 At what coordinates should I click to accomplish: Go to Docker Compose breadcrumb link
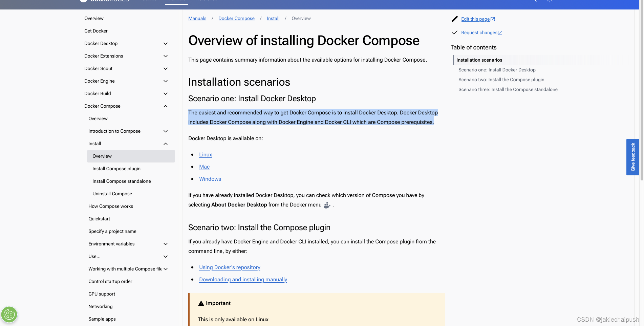point(236,18)
